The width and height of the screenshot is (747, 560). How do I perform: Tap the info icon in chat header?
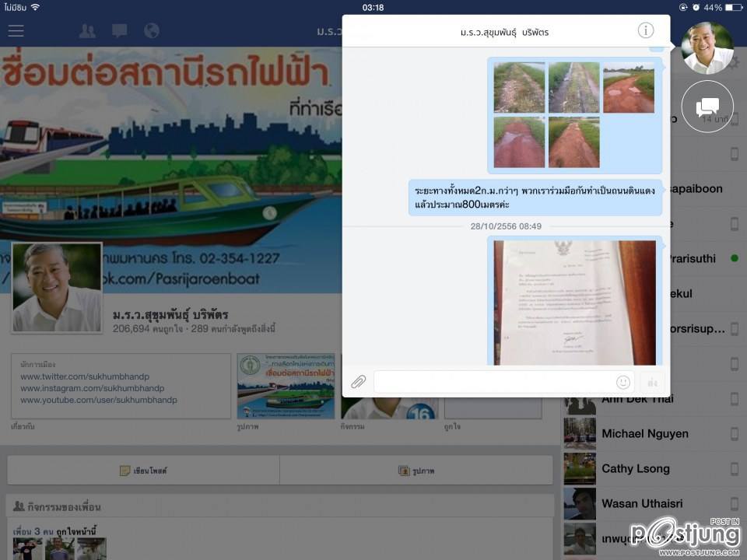point(646,30)
